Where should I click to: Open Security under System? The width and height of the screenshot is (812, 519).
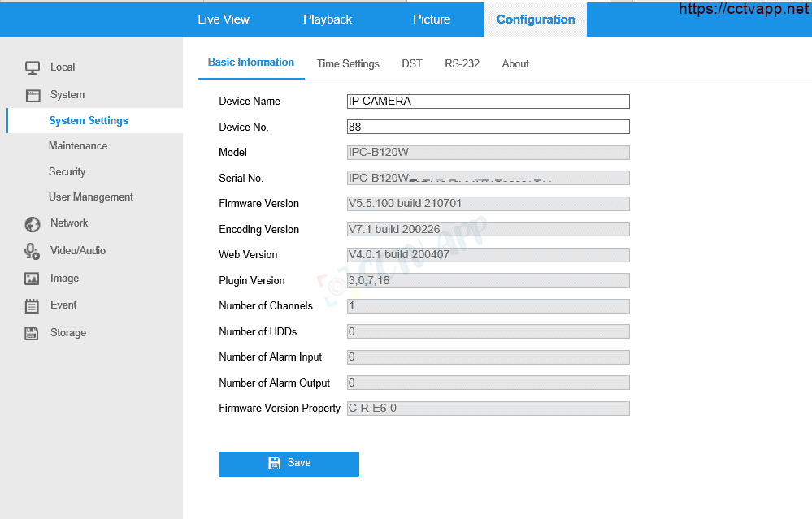pos(67,171)
